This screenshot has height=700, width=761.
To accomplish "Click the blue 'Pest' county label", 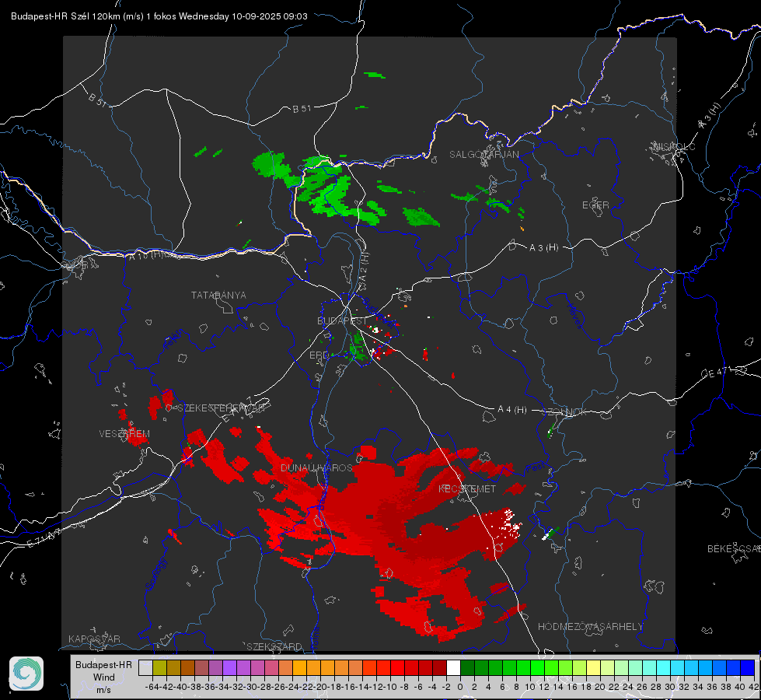I will pos(536,468).
